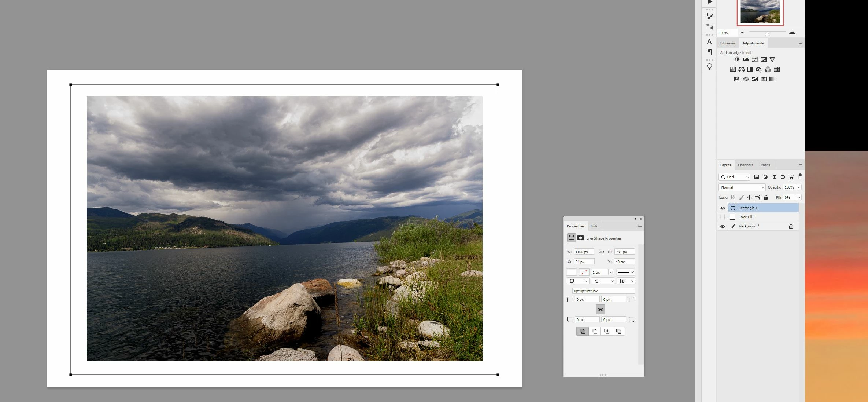Click the shape fill color swatch
This screenshot has height=402, width=868.
point(571,272)
